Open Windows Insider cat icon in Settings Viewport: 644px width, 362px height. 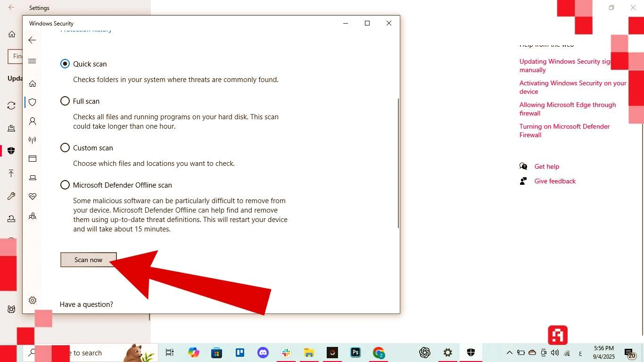pyautogui.click(x=11, y=309)
